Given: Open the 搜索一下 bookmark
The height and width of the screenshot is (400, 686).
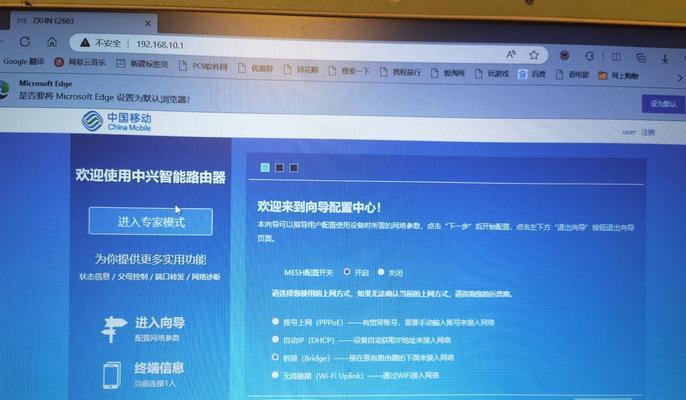Looking at the screenshot, I should [349, 71].
